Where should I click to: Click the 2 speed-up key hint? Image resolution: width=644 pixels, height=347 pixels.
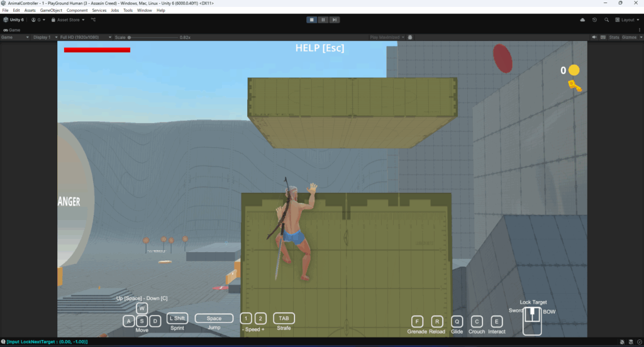(260, 318)
